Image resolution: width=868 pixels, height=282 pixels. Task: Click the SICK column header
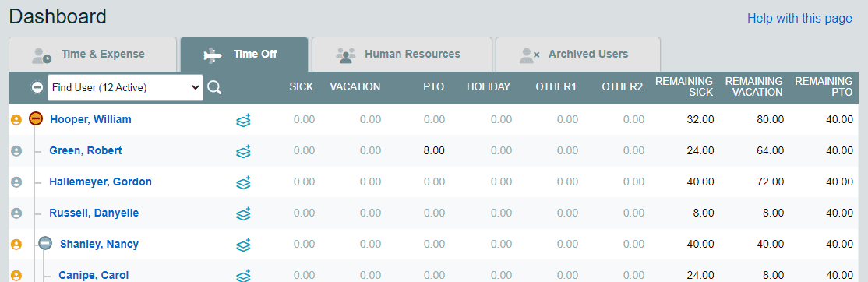pos(301,86)
